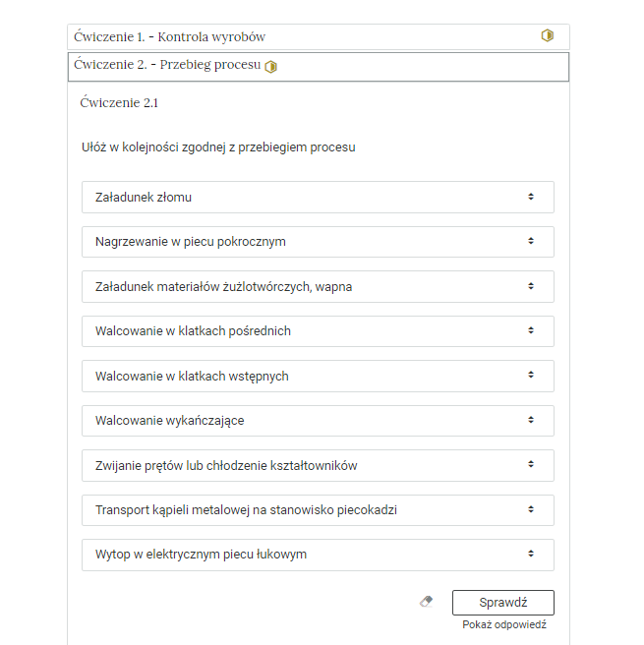Click status icon beside Ćwiczenie 2 header
The width and height of the screenshot is (644, 645).
pos(271,67)
